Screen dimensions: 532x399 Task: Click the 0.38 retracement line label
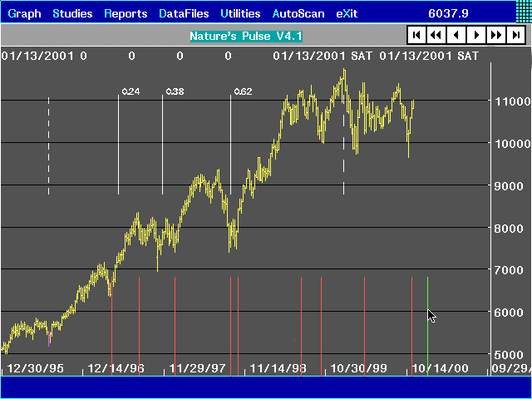(x=175, y=91)
